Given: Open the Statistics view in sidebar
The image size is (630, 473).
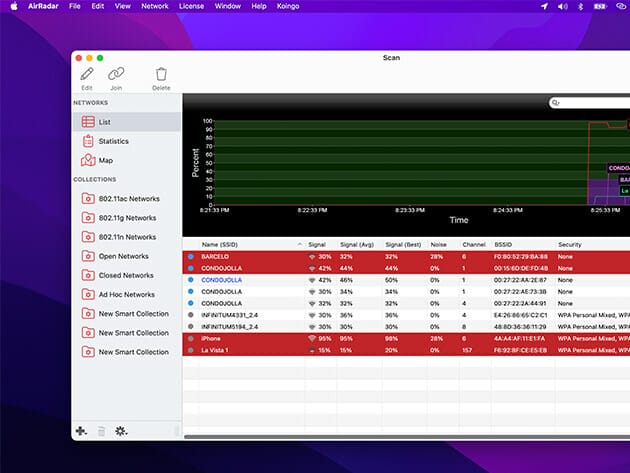Looking at the screenshot, I should coord(112,141).
